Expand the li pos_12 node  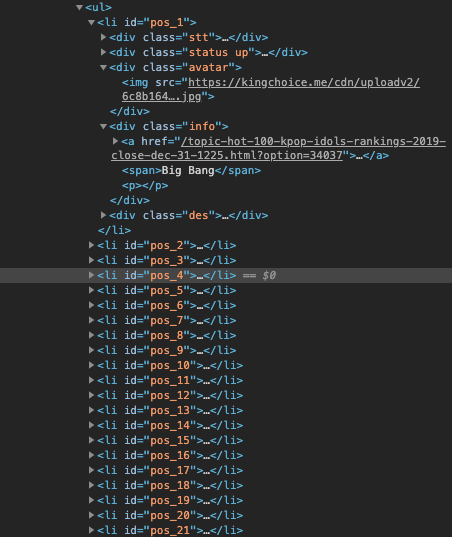click(91, 395)
